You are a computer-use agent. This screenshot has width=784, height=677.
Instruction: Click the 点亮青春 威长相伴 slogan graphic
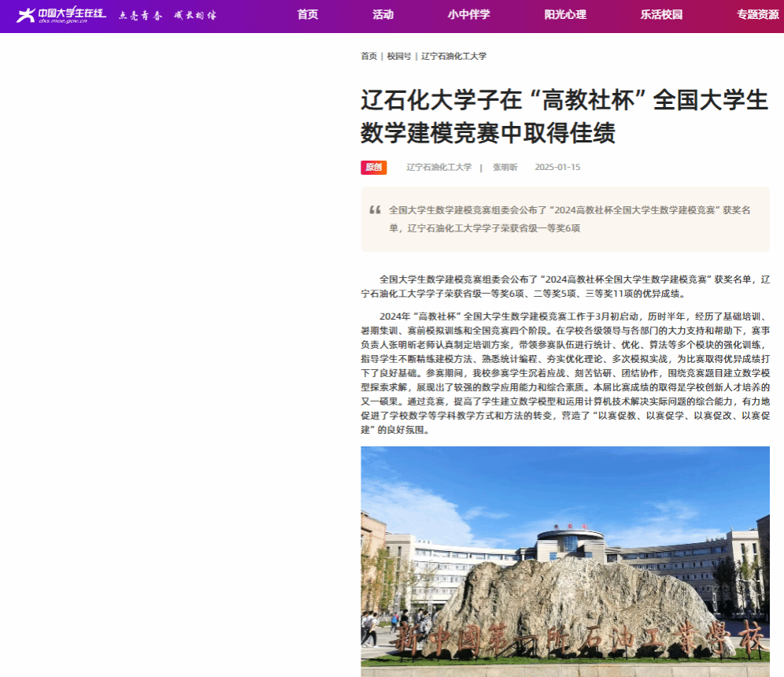tap(167, 15)
